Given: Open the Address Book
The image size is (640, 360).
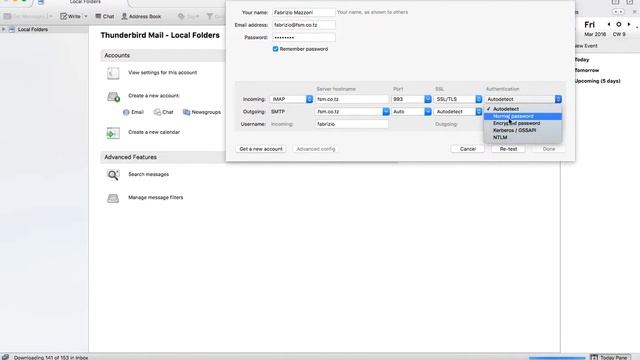Looking at the screenshot, I should [141, 16].
